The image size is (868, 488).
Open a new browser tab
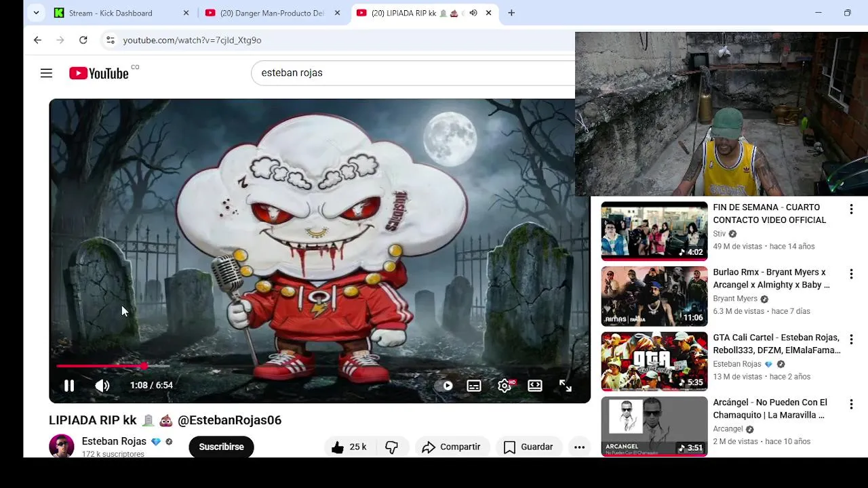click(x=511, y=13)
